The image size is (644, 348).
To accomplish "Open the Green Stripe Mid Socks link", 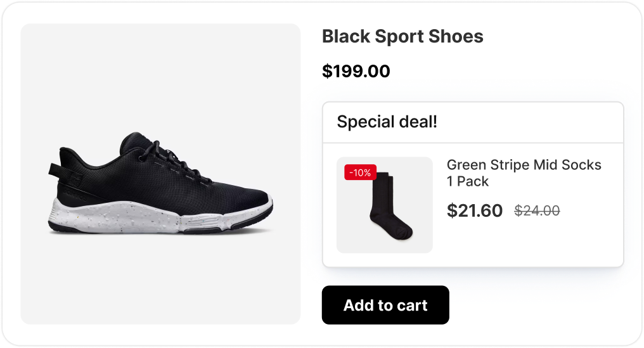I will coord(524,165).
